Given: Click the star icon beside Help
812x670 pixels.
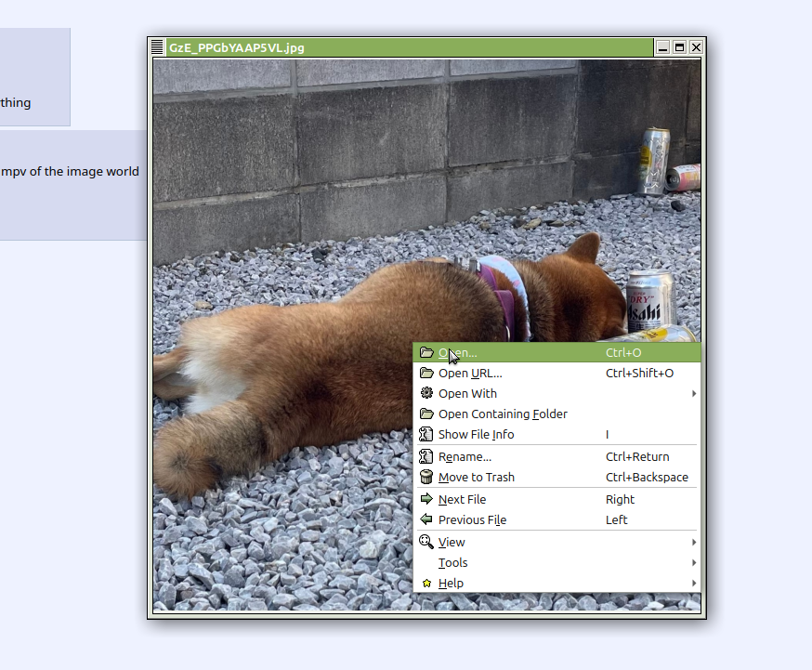Looking at the screenshot, I should [426, 584].
